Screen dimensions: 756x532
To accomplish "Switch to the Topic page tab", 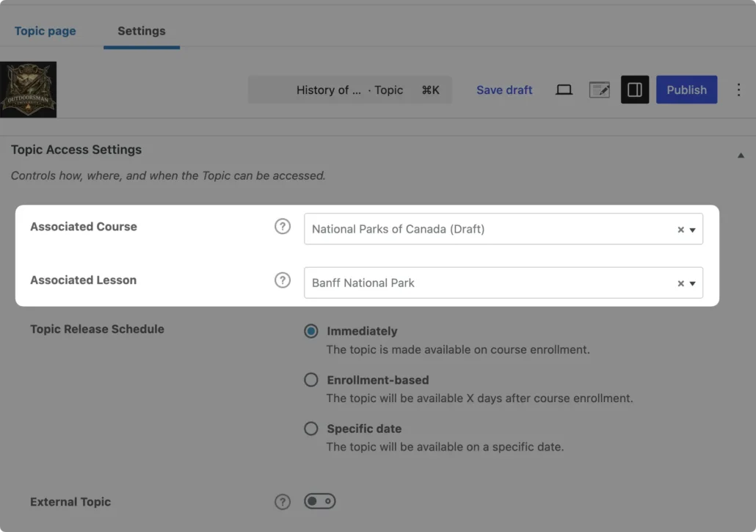I will (45, 31).
